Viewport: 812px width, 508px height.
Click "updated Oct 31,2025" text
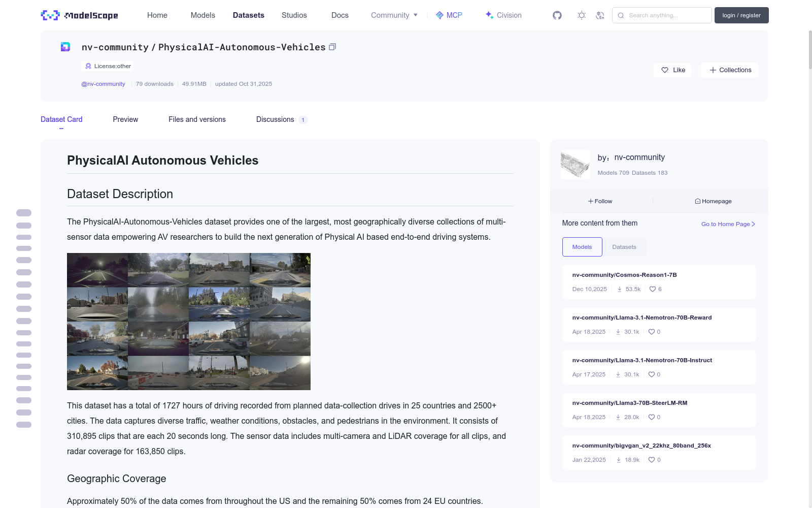pyautogui.click(x=244, y=84)
